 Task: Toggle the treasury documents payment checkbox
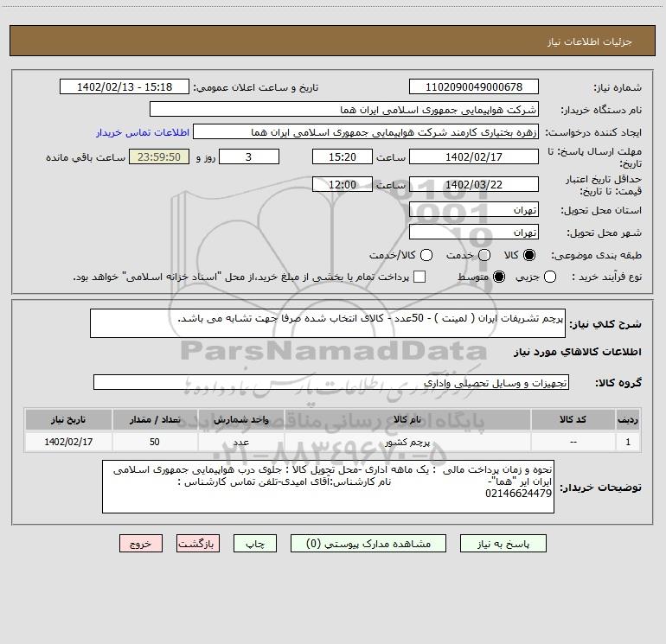(419, 277)
